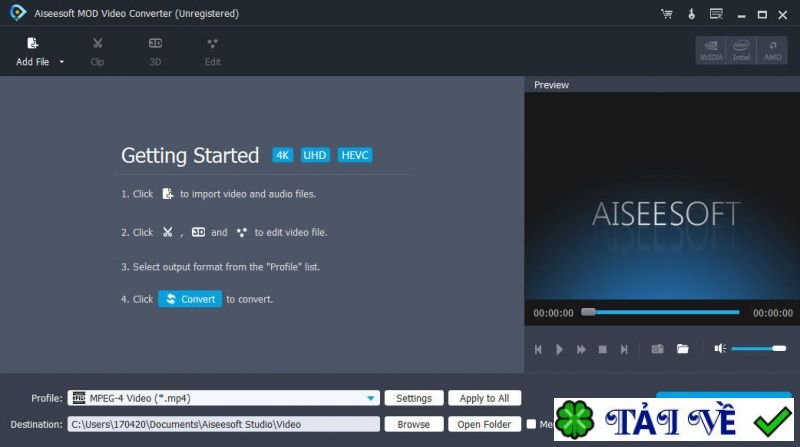Click the blue Convert button in step 4
800x447 pixels.
(x=190, y=299)
